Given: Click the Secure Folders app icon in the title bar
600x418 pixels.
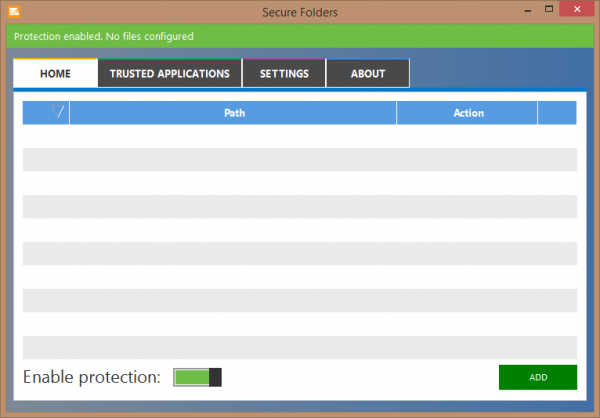Looking at the screenshot, I should (14, 12).
